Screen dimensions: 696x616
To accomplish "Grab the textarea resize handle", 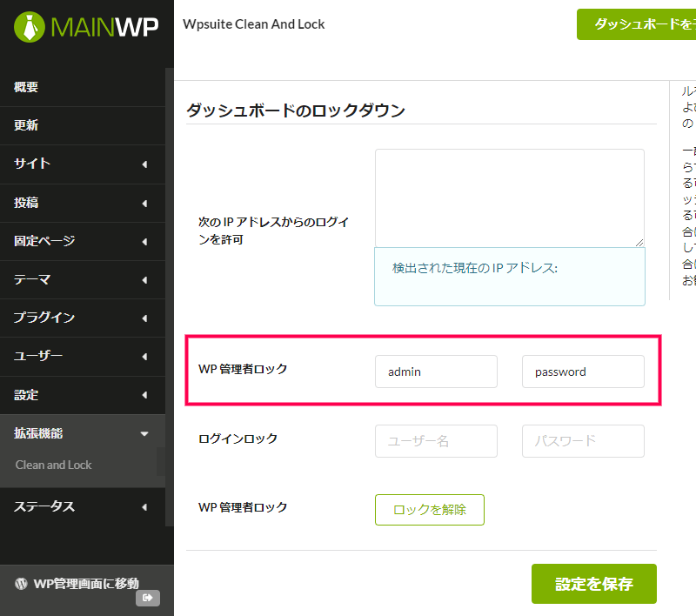I will (639, 243).
